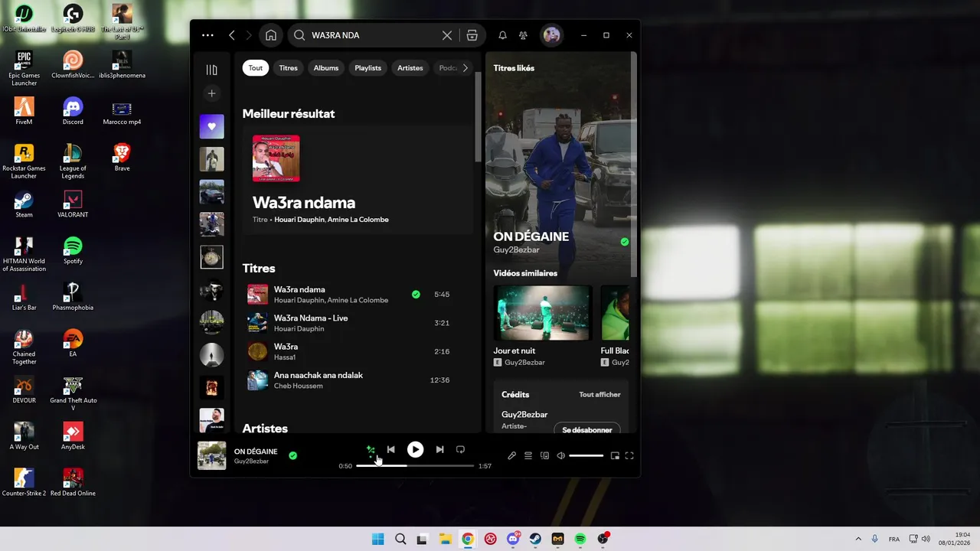
Task: Open Steam in the taskbar
Action: click(536, 539)
